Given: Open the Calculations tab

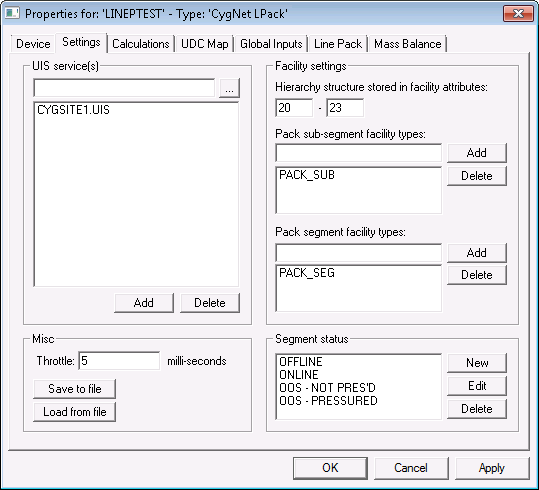Looking at the screenshot, I should 141,44.
